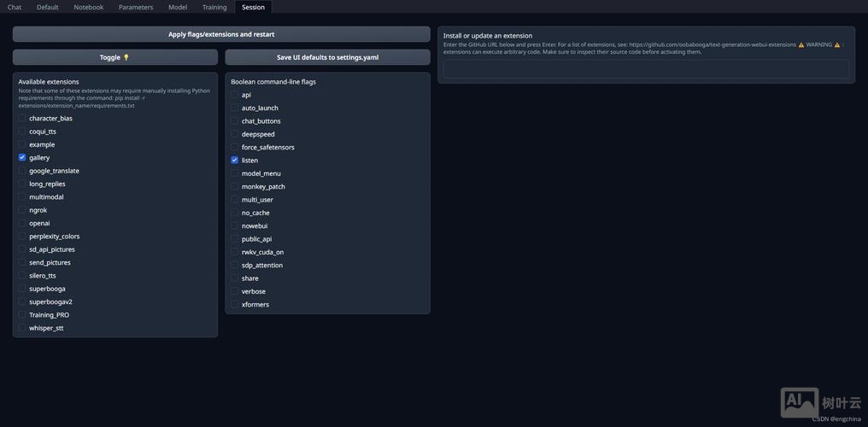Enable the verbose flag checkbox

[235, 291]
